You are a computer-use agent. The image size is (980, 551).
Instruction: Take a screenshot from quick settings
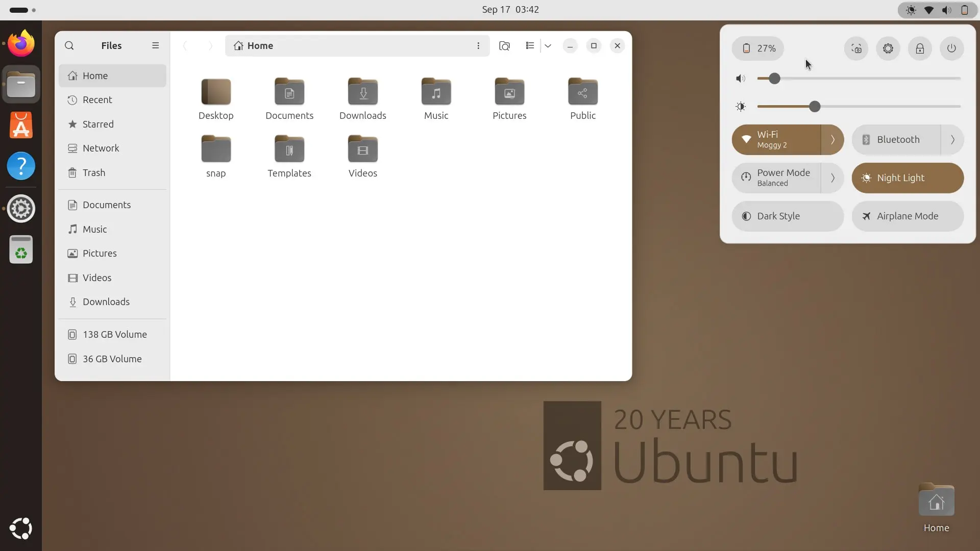[x=856, y=48]
